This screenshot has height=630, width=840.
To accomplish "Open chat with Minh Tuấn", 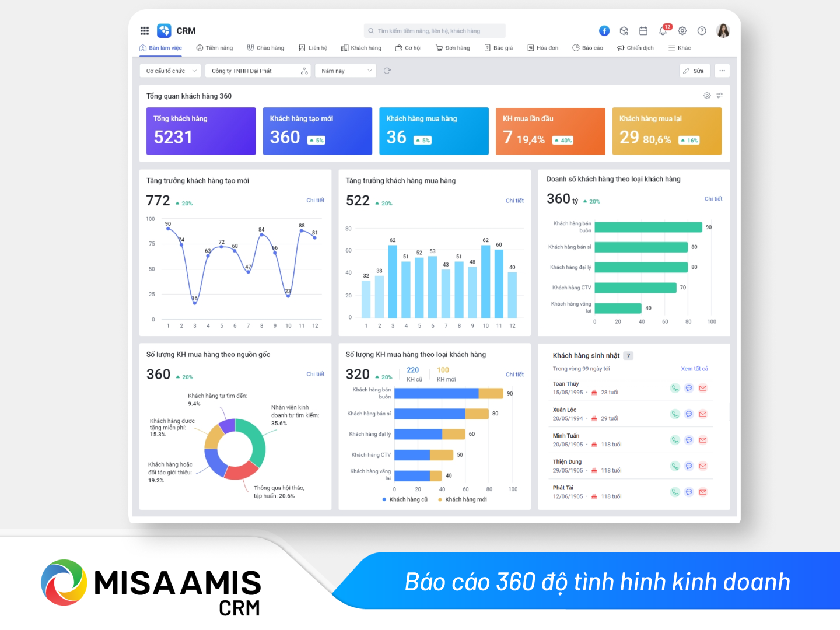I will coord(689,440).
